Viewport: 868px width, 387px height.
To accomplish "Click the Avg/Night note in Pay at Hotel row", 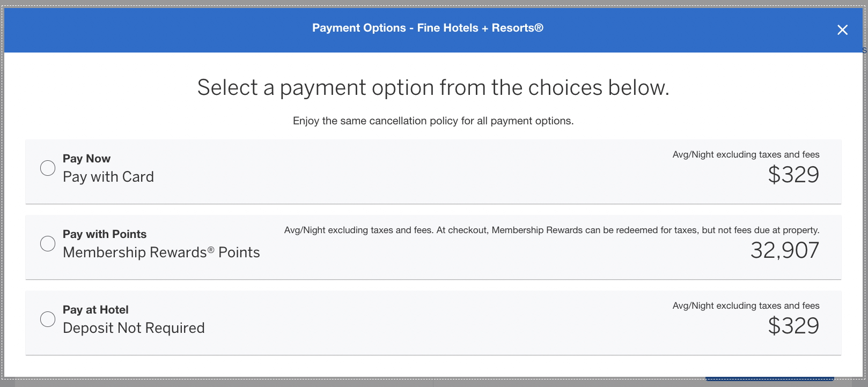I will (746, 306).
